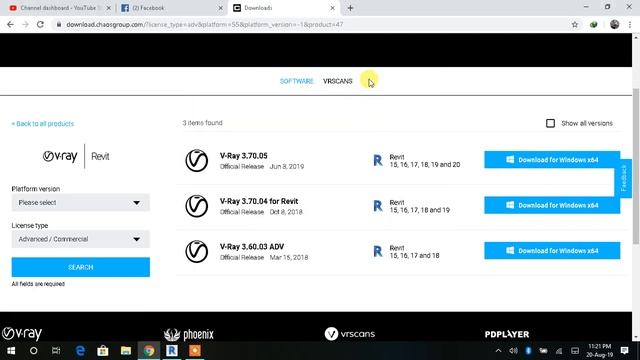
Task: Click the blue SEARCH button
Action: coord(80,267)
